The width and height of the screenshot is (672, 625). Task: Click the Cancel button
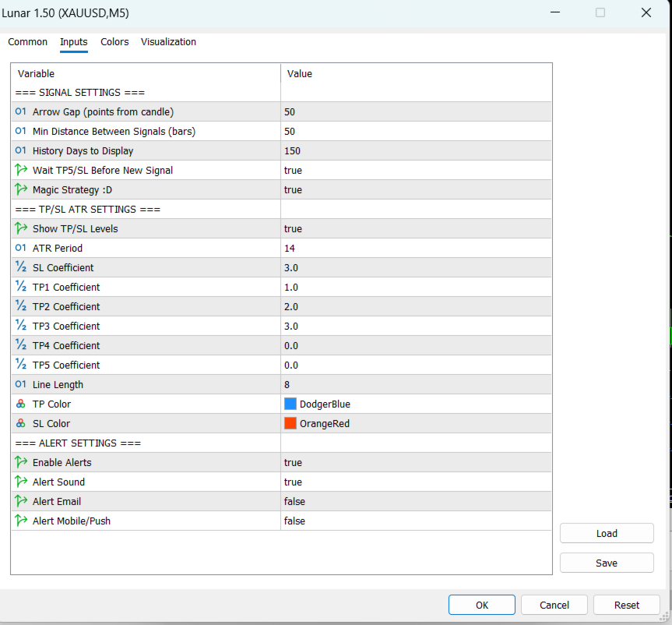[x=554, y=605]
